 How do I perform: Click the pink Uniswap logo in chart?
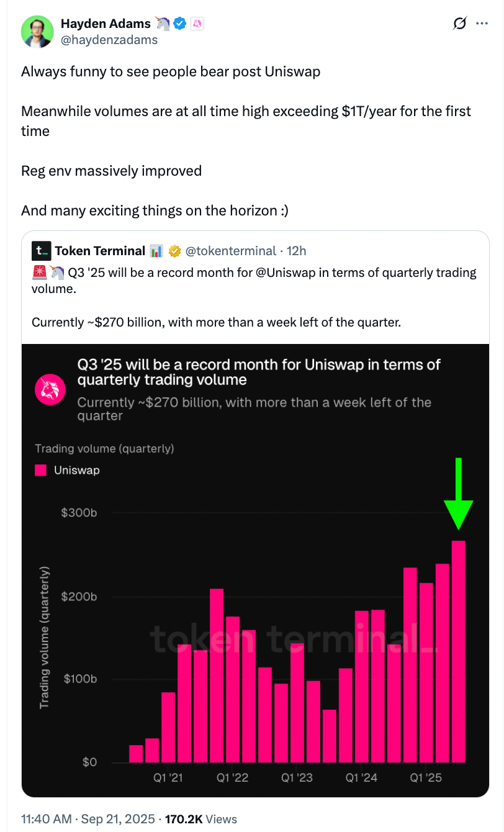click(x=51, y=389)
